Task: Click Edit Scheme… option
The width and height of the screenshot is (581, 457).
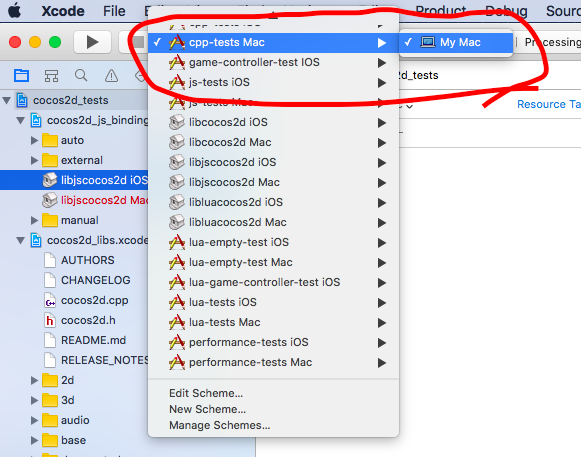Action: tap(206, 393)
